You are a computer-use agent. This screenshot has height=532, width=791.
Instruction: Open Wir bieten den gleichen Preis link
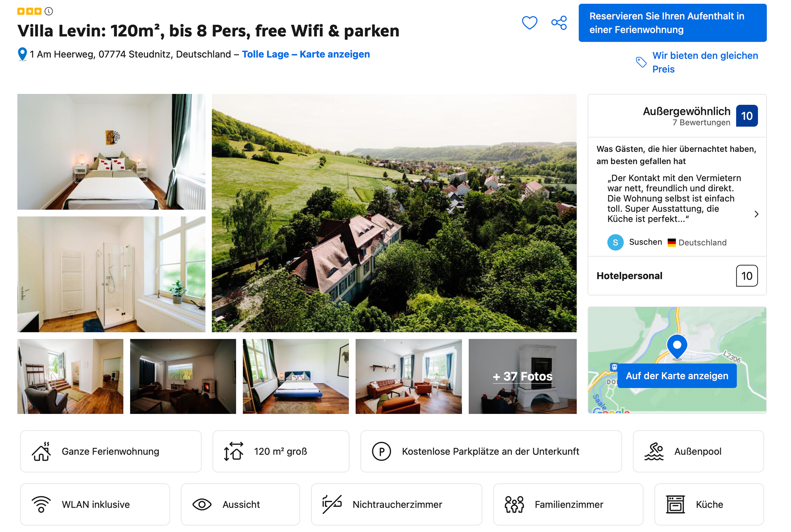705,62
